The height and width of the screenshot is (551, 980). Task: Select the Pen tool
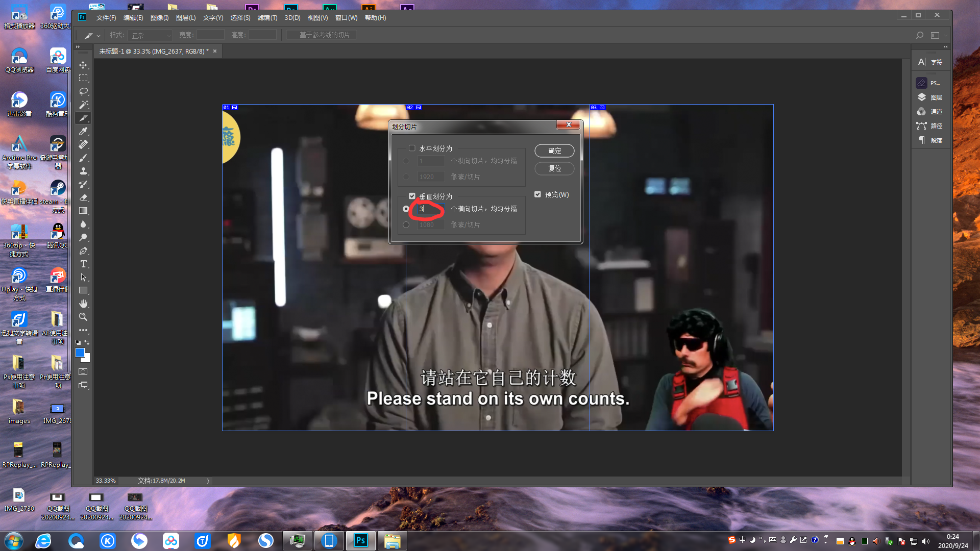[83, 251]
